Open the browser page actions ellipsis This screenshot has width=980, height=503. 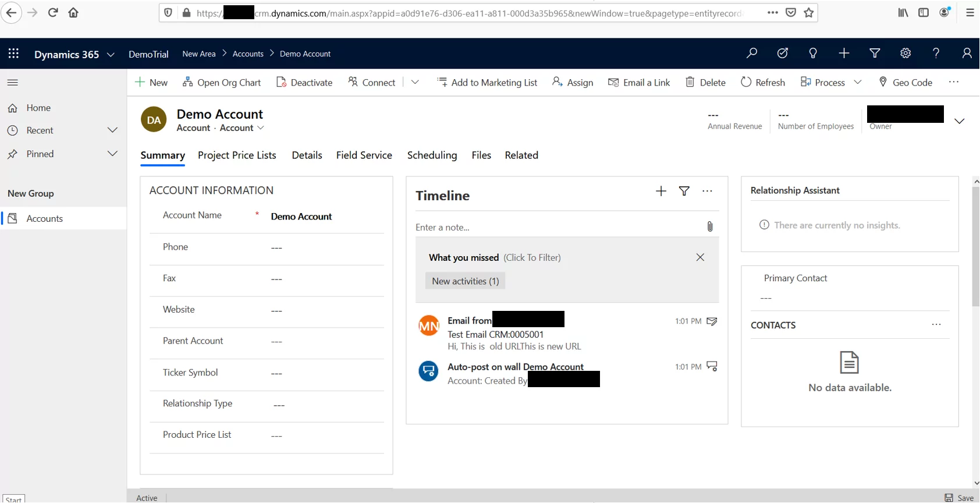click(773, 12)
